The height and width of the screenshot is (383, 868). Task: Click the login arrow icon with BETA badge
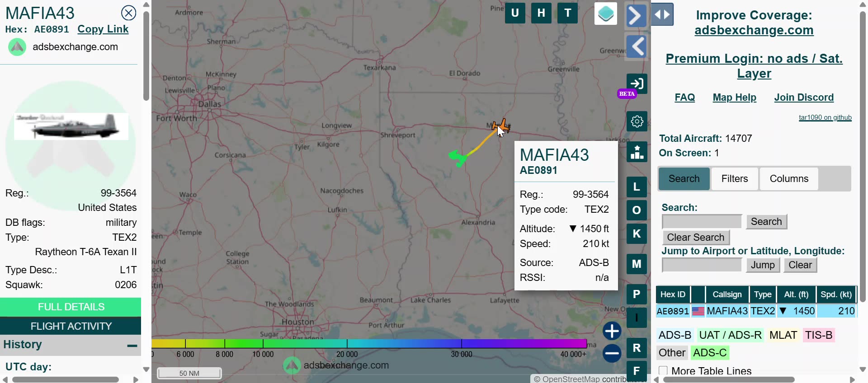click(x=637, y=84)
